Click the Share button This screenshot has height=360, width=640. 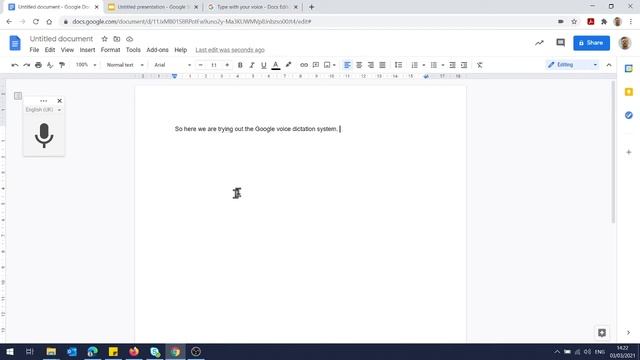(x=591, y=43)
